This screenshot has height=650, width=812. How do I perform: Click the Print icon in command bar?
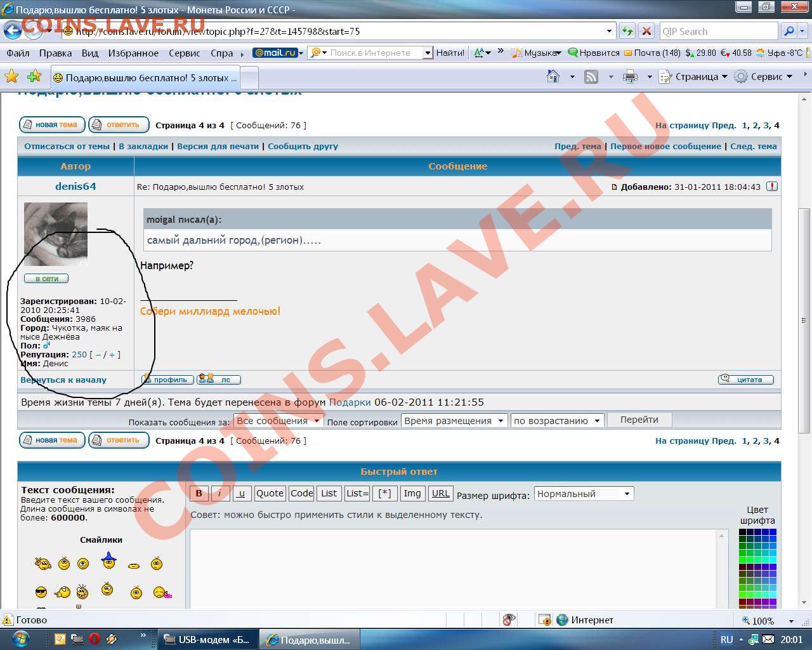630,77
